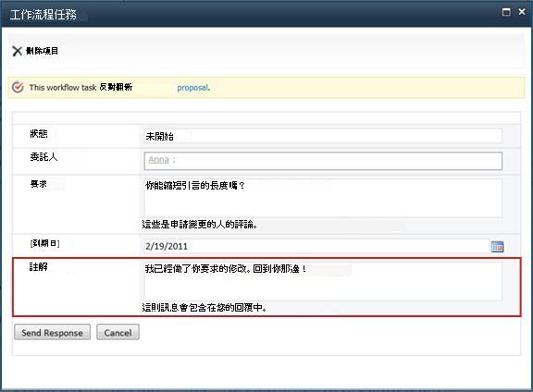Click the This workflow task banner text
This screenshot has height=392, width=533.
click(81, 87)
